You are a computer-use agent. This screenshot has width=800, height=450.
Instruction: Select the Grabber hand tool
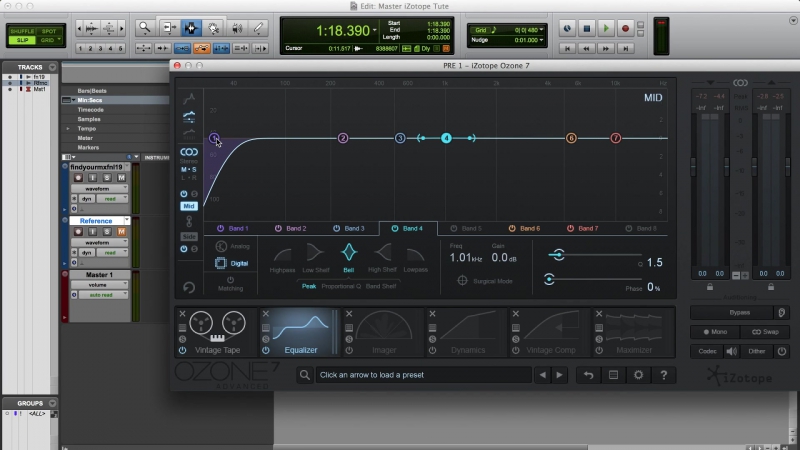[214, 28]
